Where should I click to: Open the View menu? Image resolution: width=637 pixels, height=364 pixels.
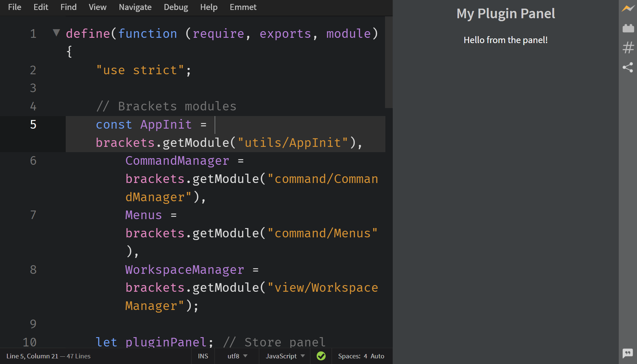point(98,7)
